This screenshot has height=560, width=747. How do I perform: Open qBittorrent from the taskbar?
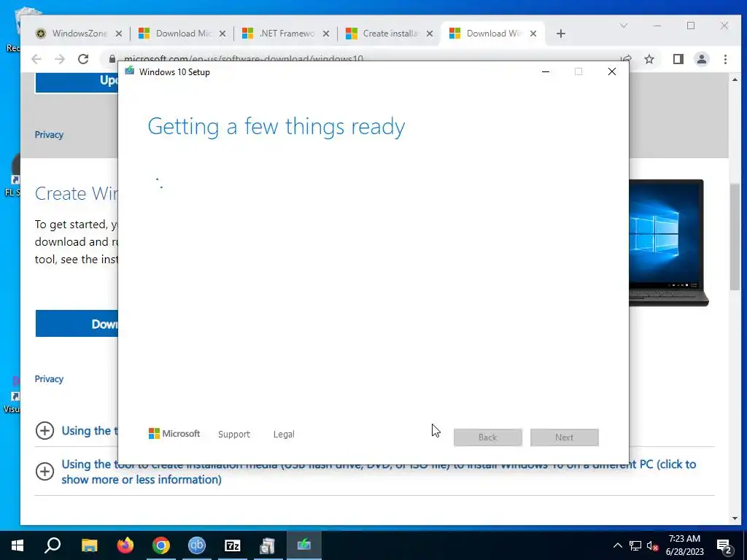197,545
